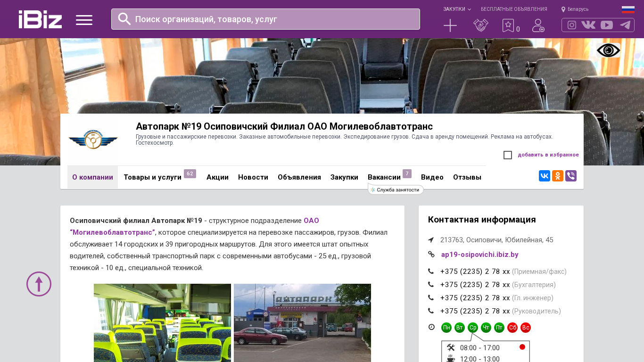
Task: Click the company logo image
Action: point(93,140)
